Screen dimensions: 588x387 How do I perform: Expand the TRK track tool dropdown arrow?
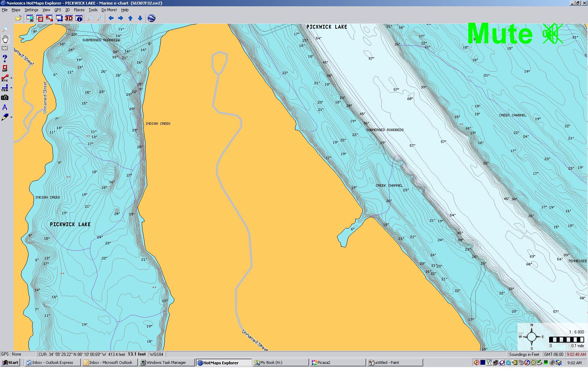(12, 88)
